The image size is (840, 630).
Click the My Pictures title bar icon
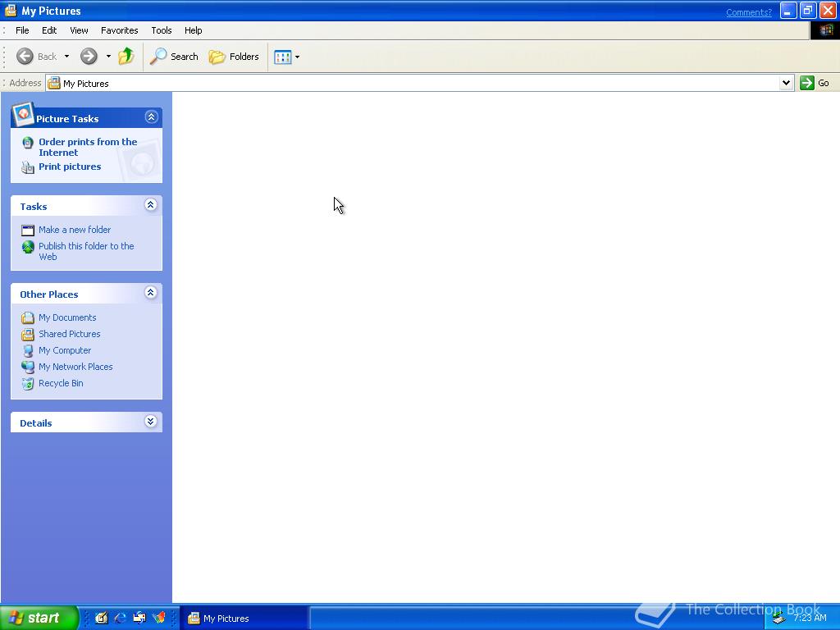tap(11, 11)
